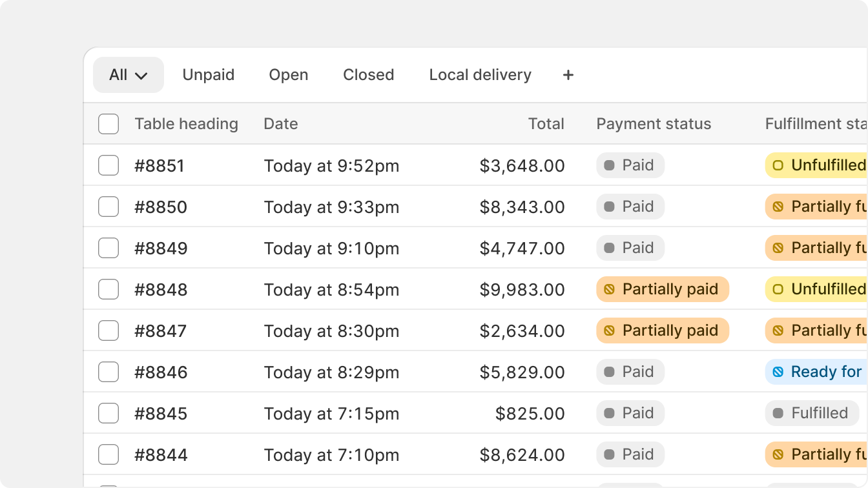Click the total $9,983.00
The height and width of the screenshot is (488, 868).
coord(522,290)
